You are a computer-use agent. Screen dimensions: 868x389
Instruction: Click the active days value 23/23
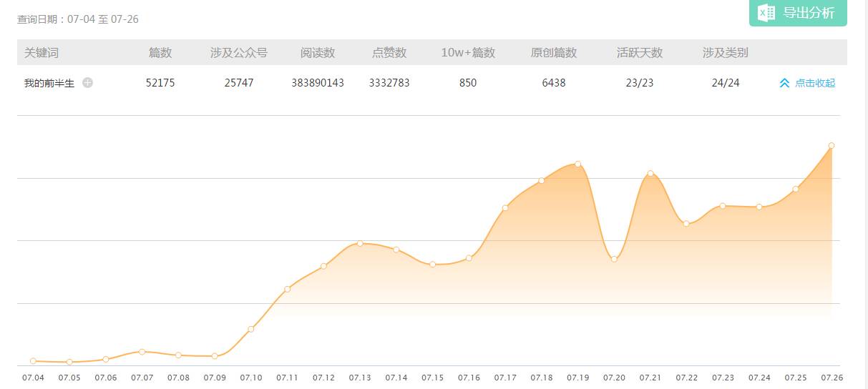[640, 83]
